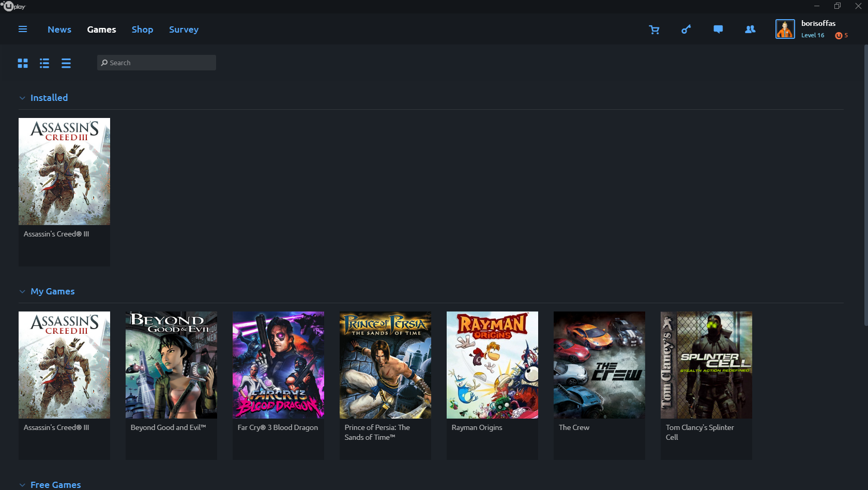Click the My Games section heading

point(53,291)
